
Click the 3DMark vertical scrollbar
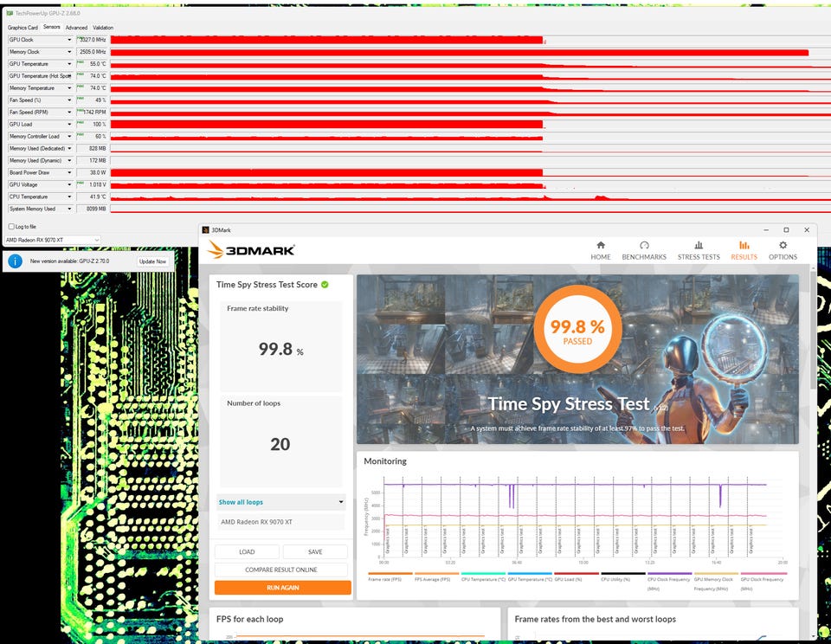click(x=814, y=331)
